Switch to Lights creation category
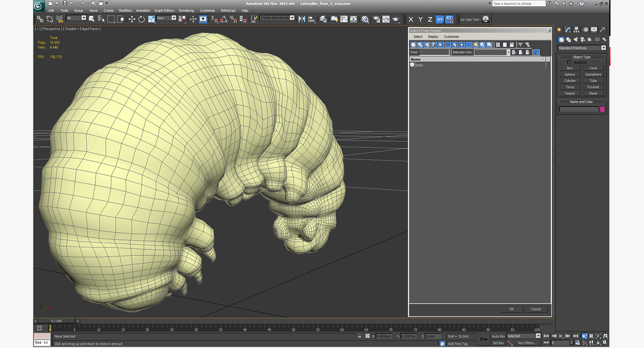This screenshot has height=348, width=644. (575, 40)
